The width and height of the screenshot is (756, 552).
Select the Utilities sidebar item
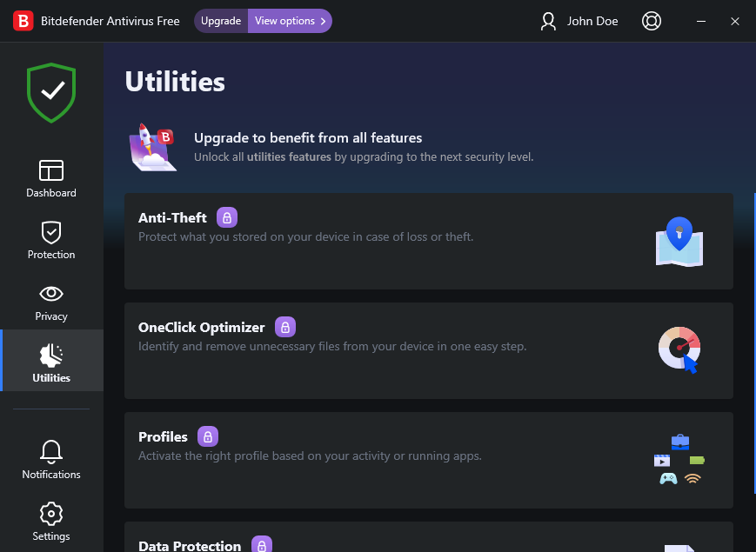tap(51, 363)
